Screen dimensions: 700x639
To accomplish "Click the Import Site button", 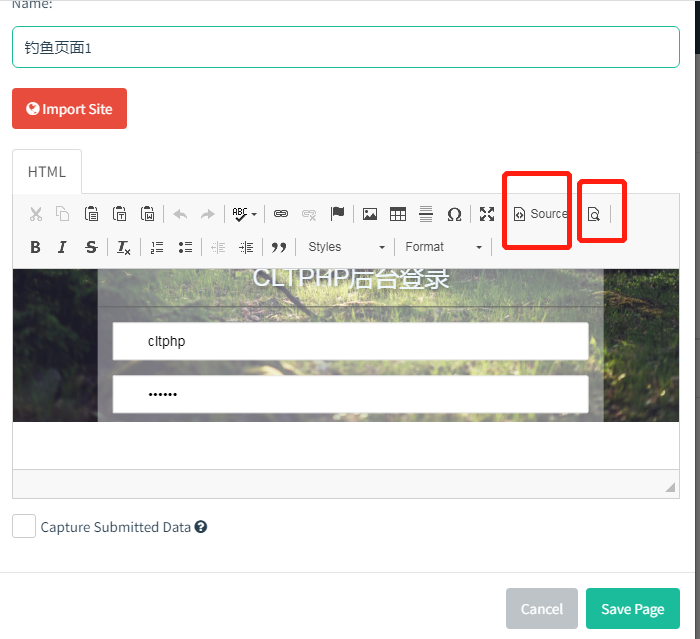I will (x=69, y=109).
